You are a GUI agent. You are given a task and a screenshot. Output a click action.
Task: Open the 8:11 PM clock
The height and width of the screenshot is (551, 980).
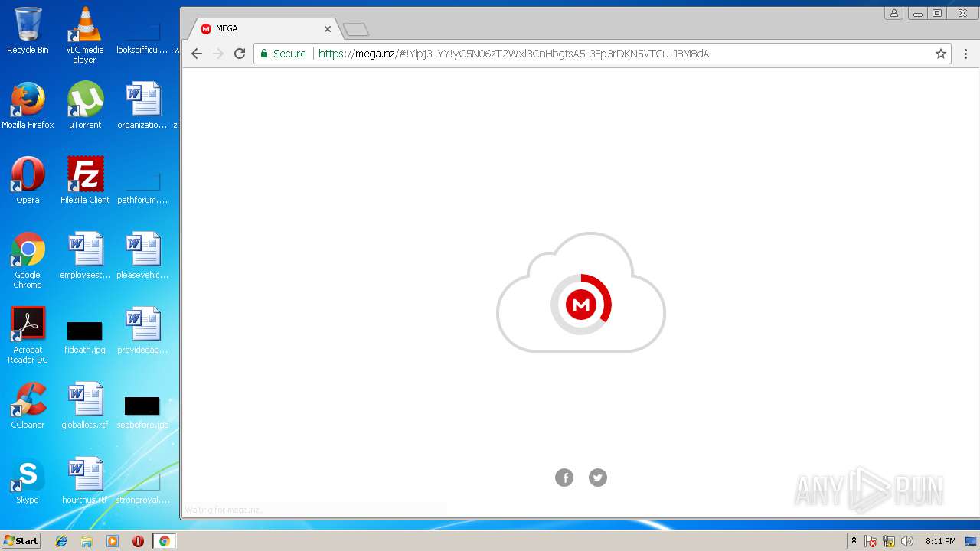(x=940, y=541)
